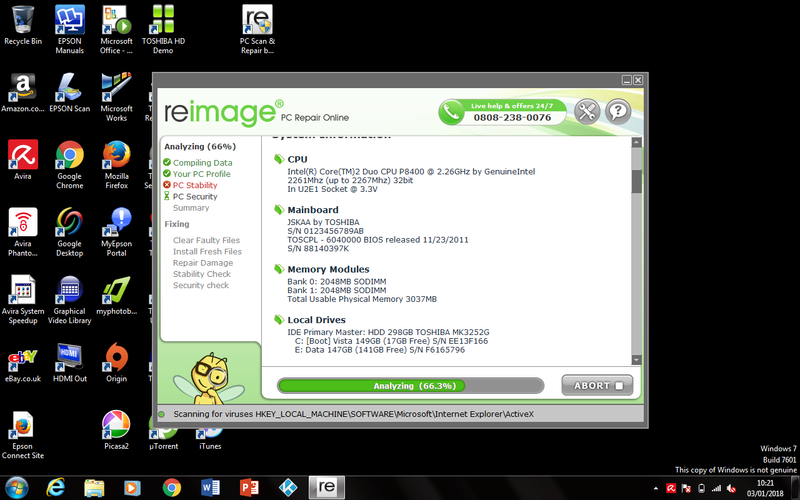The image size is (800, 500).
Task: Click the Stability Check item
Action: coord(202,274)
